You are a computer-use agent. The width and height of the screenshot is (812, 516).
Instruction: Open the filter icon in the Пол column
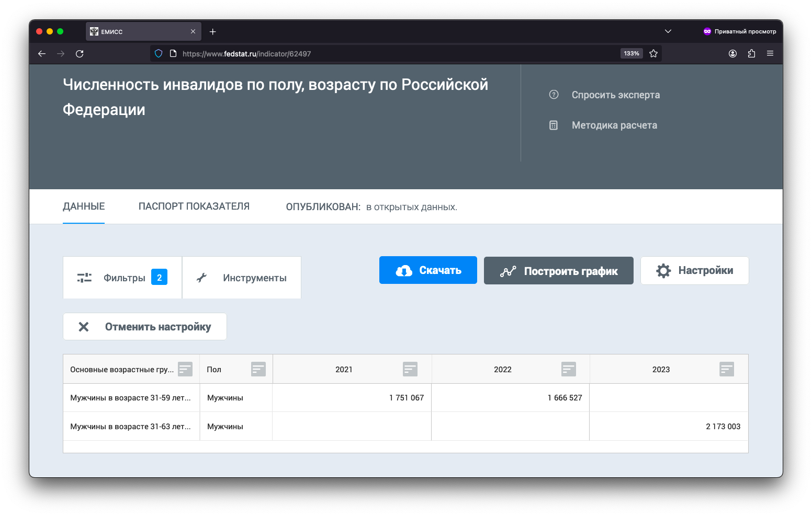258,369
